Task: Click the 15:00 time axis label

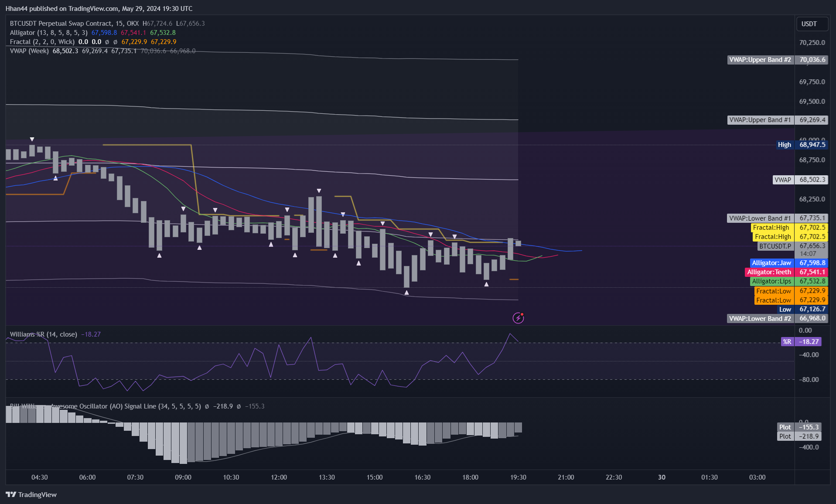Action: [375, 477]
